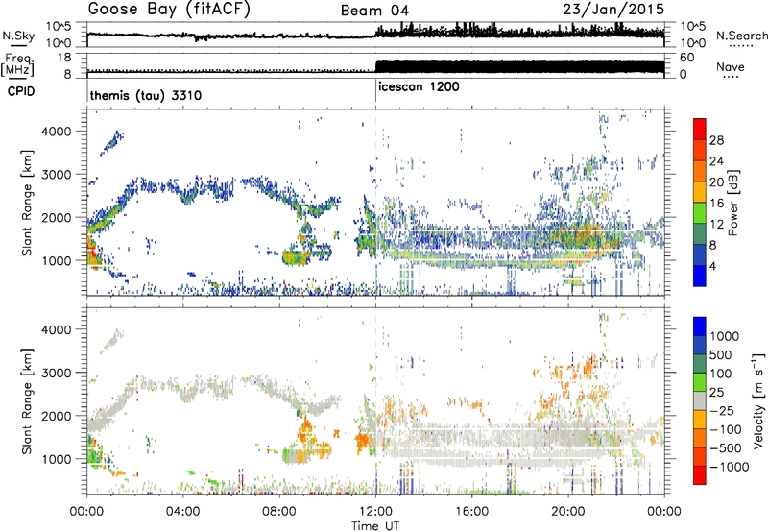
Task: Click the rightmost '00:00' time tick label
Action: tap(663, 512)
